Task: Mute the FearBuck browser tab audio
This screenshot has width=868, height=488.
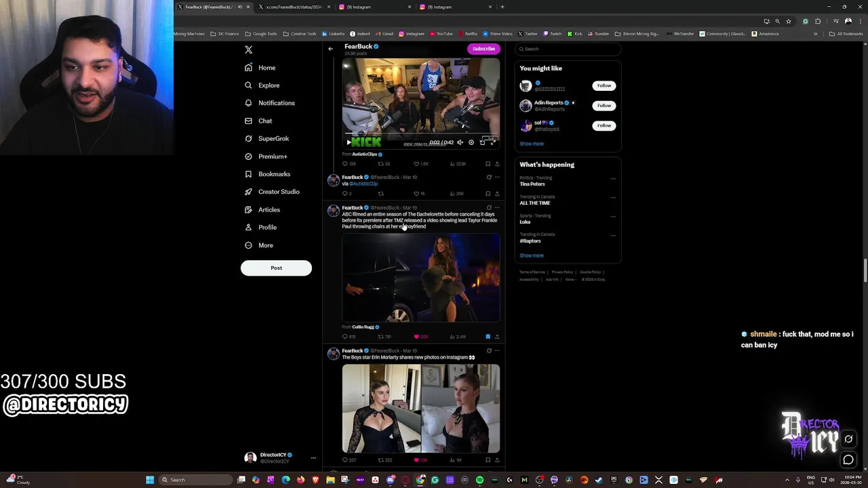Action: 239,7
